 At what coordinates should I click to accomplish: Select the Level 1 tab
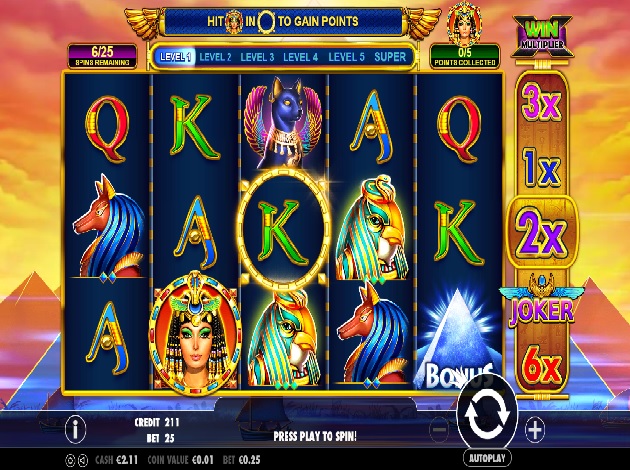tap(176, 57)
